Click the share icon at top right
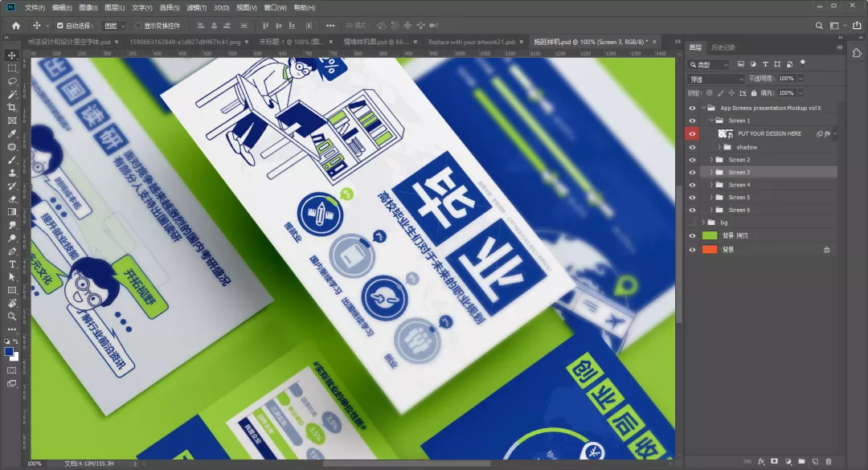 point(857,26)
